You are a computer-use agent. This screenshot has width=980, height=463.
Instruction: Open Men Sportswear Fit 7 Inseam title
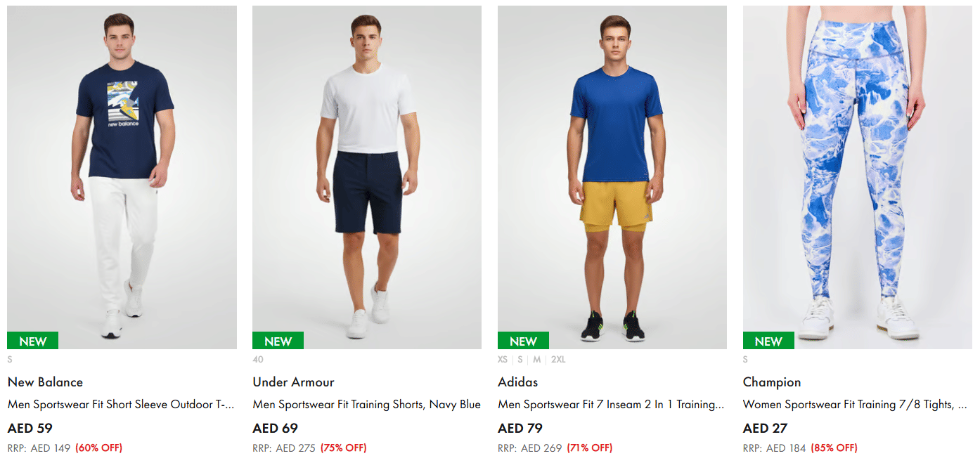(611, 405)
